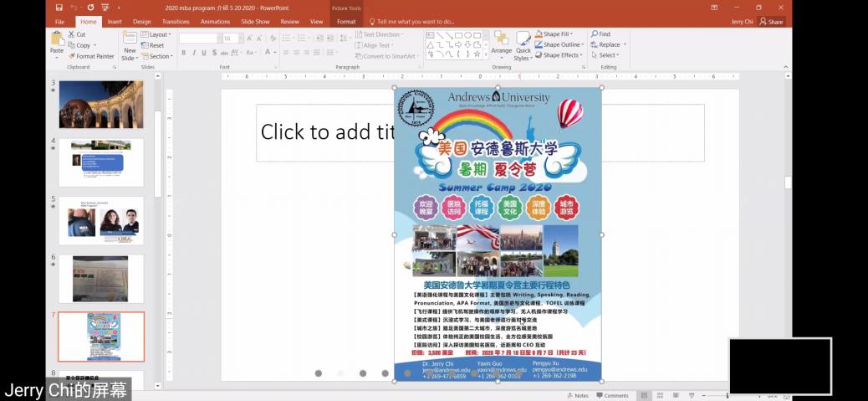The image size is (868, 401).
Task: Switch to the Design ribbon tab
Action: [141, 22]
